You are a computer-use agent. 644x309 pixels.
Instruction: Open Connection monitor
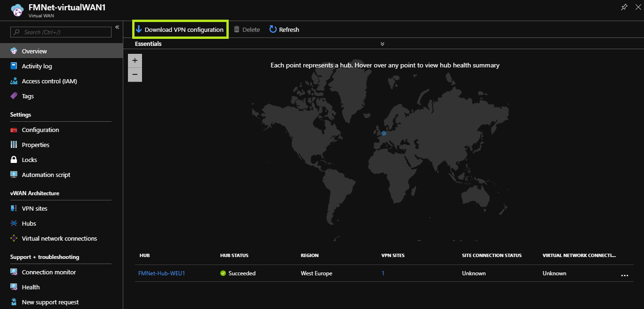point(49,272)
